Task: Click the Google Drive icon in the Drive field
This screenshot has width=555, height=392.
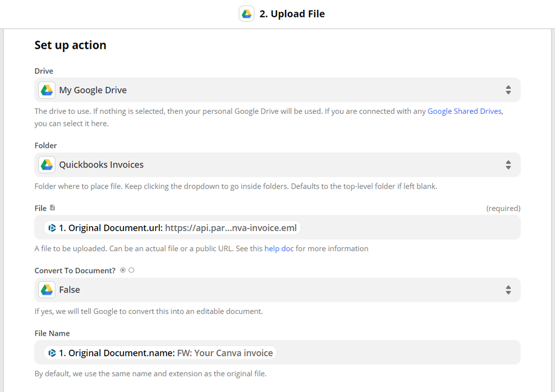Action: (47, 90)
